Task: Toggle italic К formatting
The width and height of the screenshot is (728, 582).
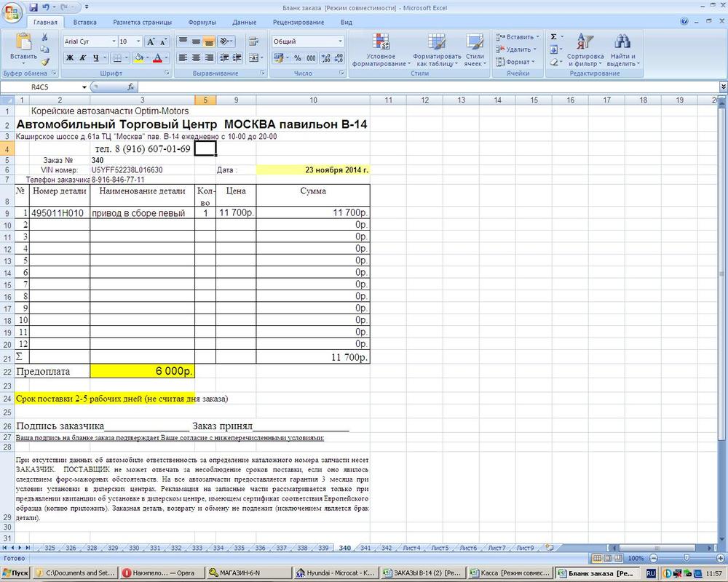Action: [83, 58]
